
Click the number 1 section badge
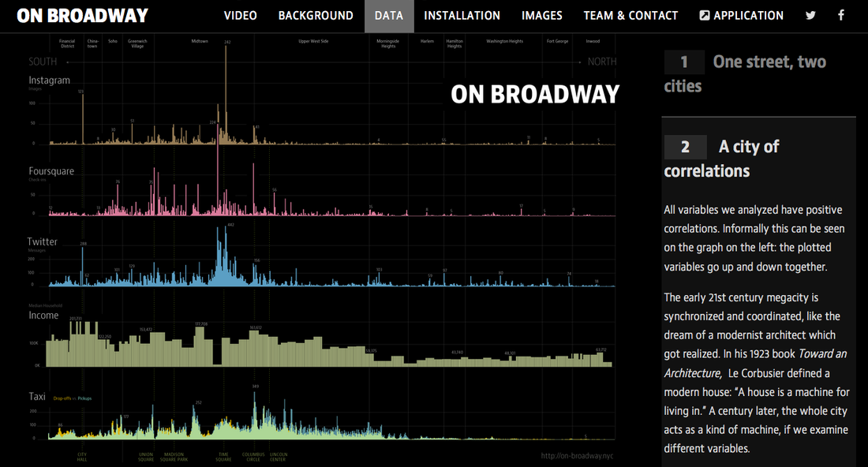click(684, 62)
